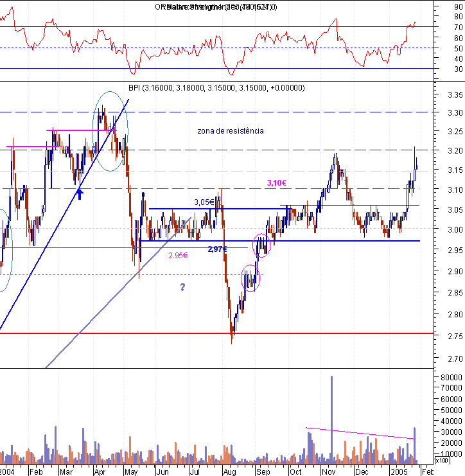
Task: Click the 2.70 price axis label
Action: pos(455,359)
